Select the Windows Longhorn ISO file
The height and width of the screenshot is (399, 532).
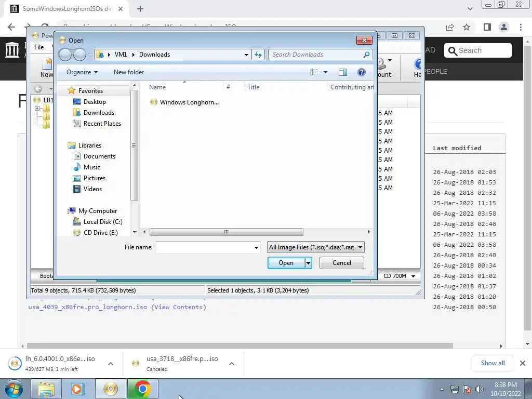[184, 102]
